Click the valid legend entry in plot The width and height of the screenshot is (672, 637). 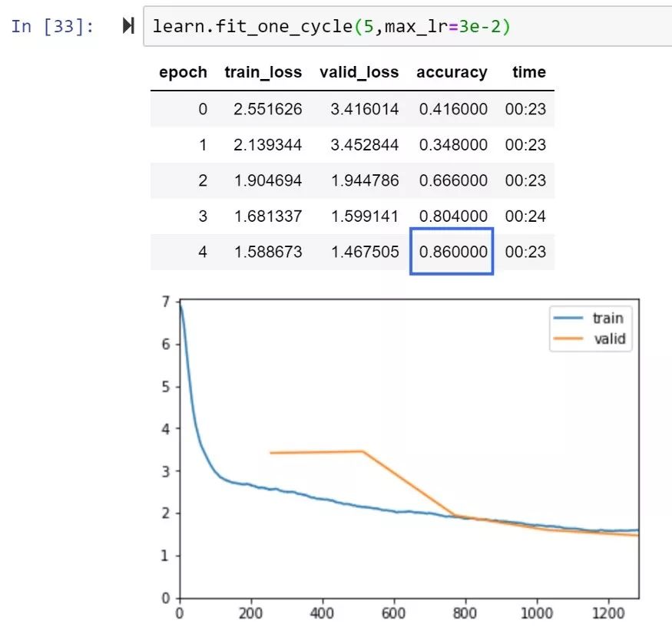589,339
